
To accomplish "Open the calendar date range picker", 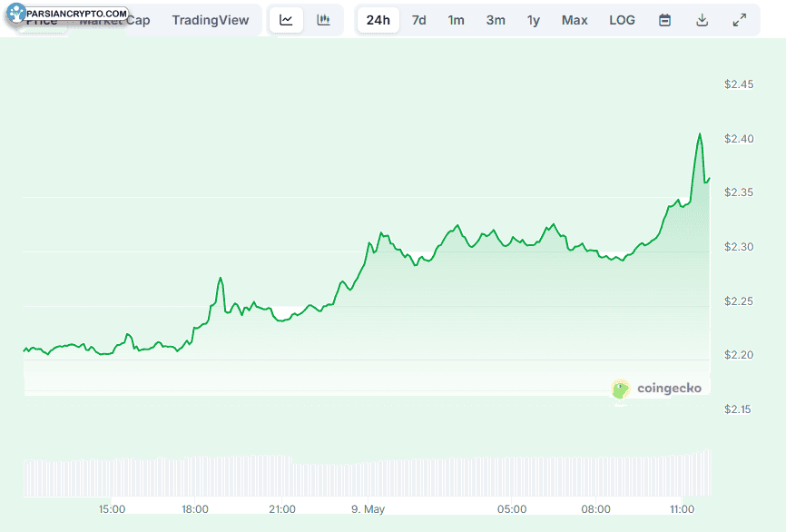I will click(x=664, y=20).
